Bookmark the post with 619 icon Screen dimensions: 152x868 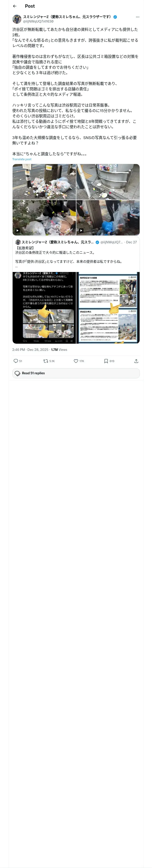point(106,361)
